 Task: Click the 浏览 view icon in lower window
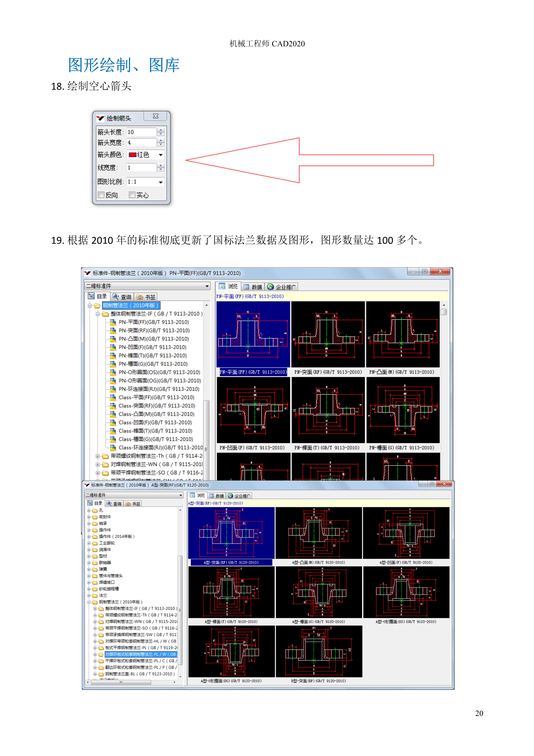pos(193,495)
